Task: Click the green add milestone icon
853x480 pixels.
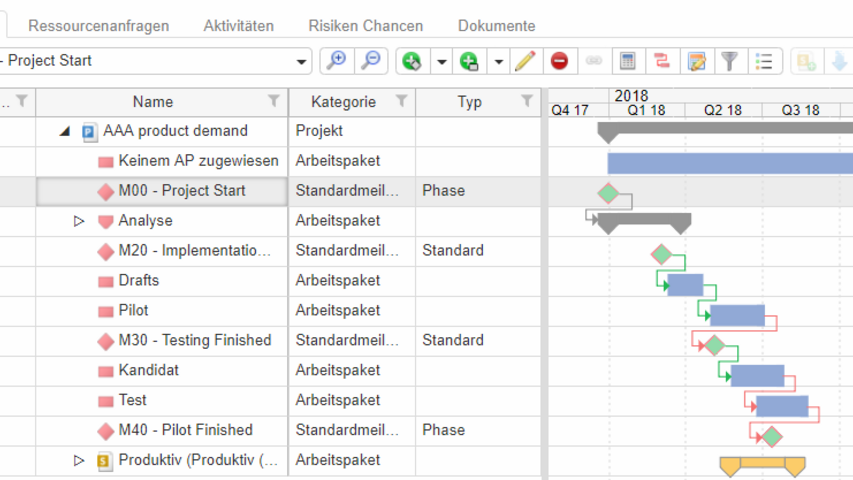Action: point(411,61)
